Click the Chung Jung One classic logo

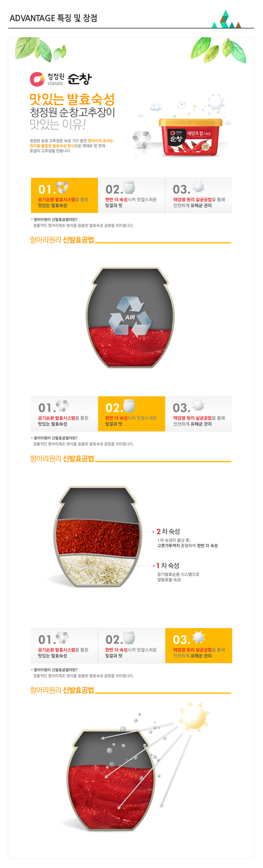point(61,79)
